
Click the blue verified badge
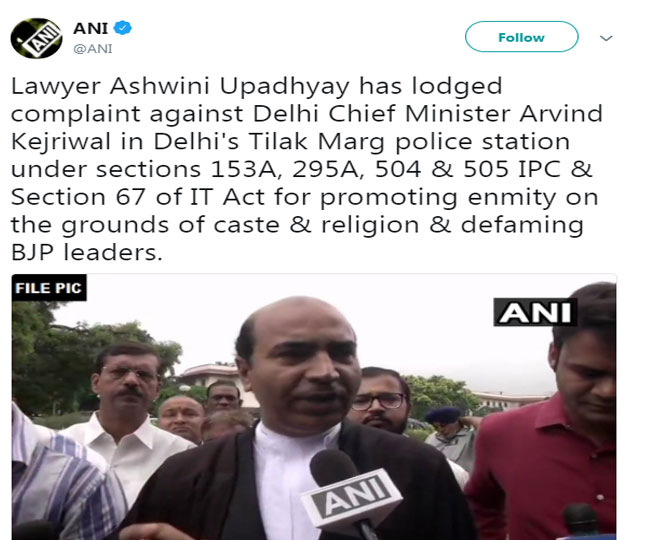pyautogui.click(x=123, y=28)
